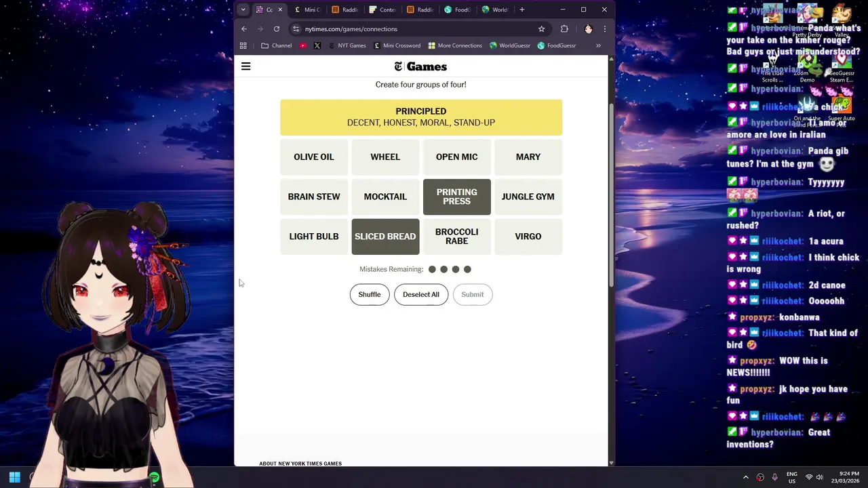Switch to the FoodGuessr tab
Viewport: 868px width, 488px height.
(x=458, y=9)
